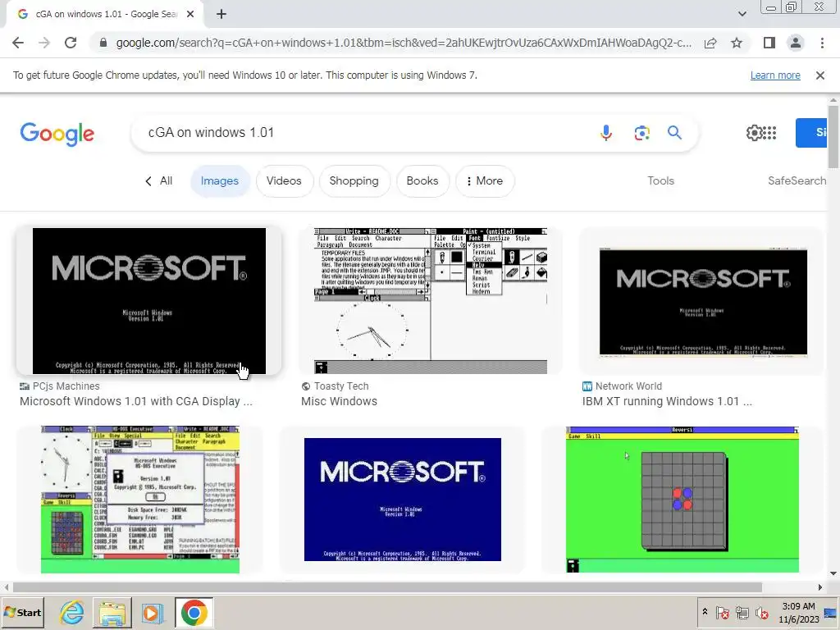The height and width of the screenshot is (630, 840).
Task: Switch to Books results
Action: click(x=422, y=181)
